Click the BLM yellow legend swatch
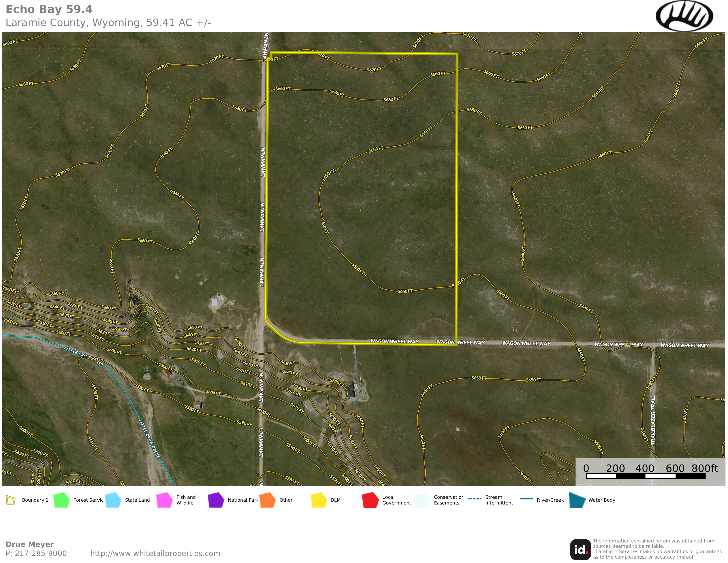The height and width of the screenshot is (563, 728). (x=319, y=500)
